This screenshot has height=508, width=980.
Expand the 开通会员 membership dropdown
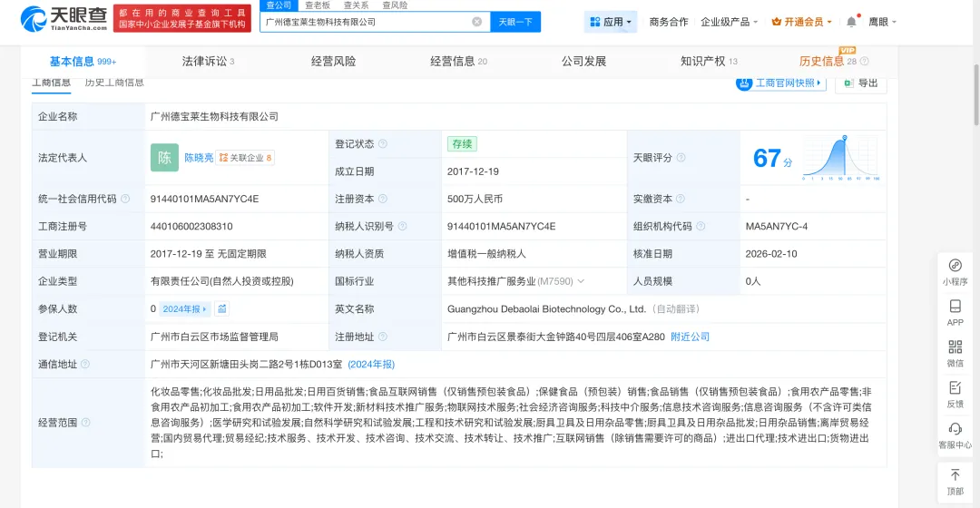point(801,22)
